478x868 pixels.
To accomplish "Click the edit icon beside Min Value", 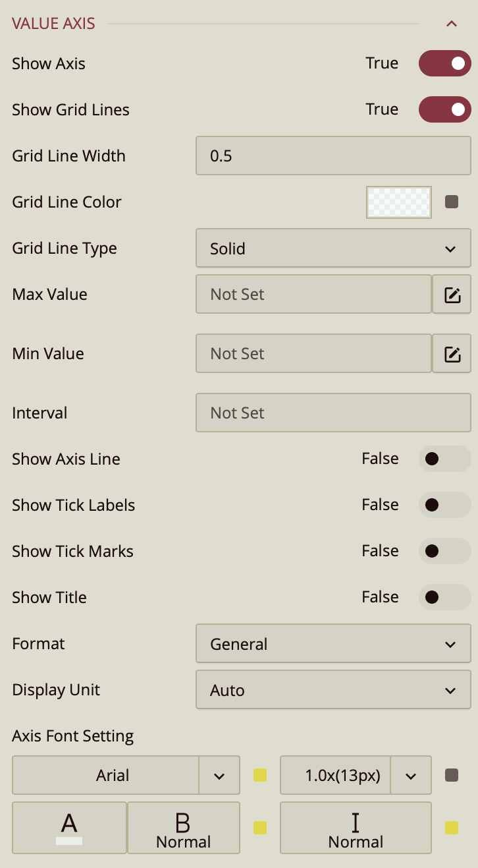I will pyautogui.click(x=452, y=354).
